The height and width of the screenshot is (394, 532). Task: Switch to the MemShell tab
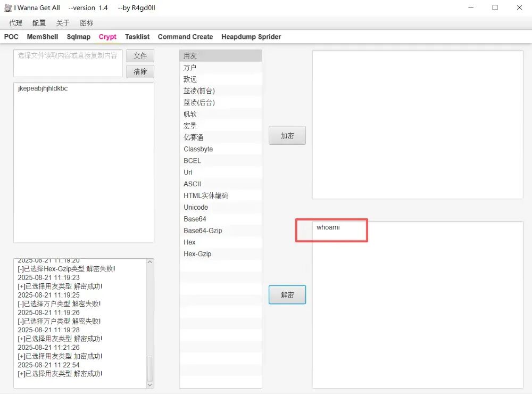(43, 37)
